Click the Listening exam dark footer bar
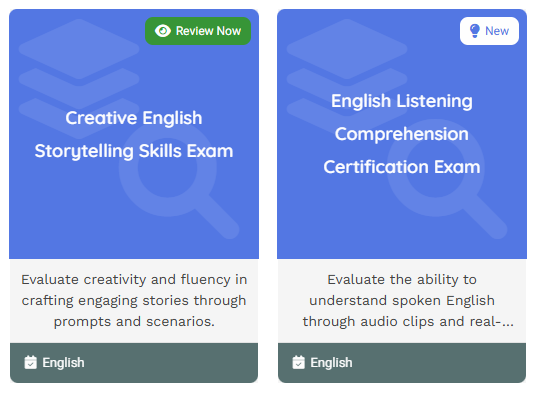 [402, 363]
